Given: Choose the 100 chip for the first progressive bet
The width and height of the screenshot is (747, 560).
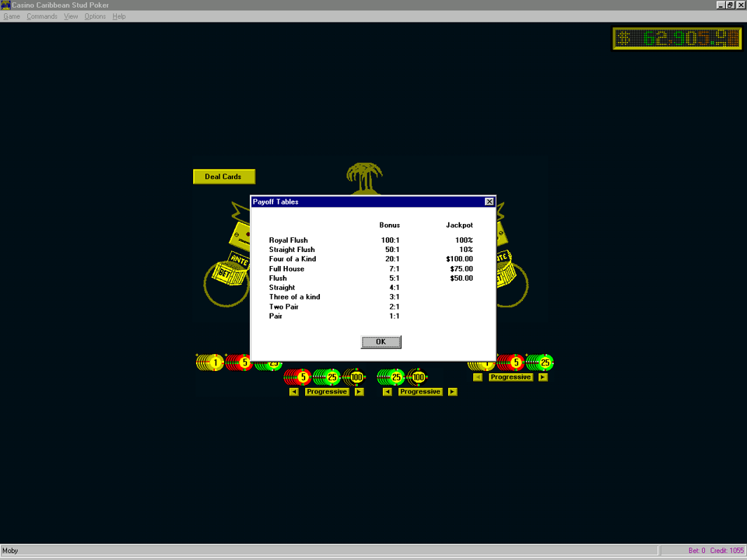Looking at the screenshot, I should pos(356,377).
